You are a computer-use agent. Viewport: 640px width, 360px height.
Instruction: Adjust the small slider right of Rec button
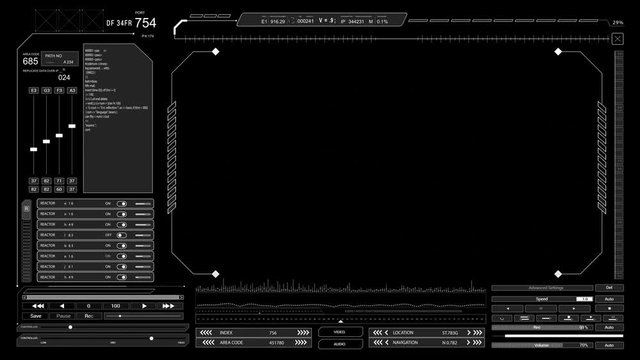pyautogui.click(x=143, y=316)
